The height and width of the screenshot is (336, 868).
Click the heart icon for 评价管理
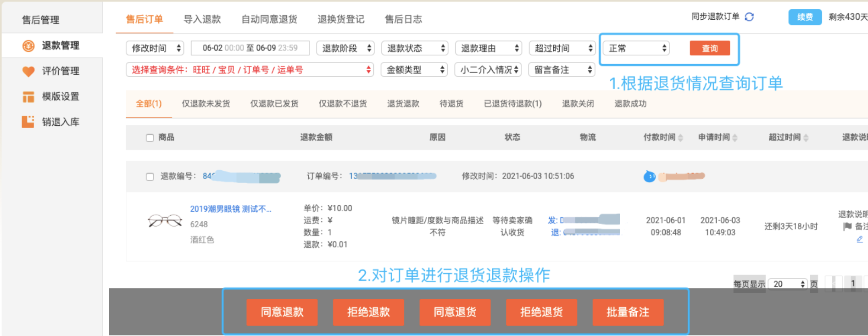pyautogui.click(x=28, y=71)
